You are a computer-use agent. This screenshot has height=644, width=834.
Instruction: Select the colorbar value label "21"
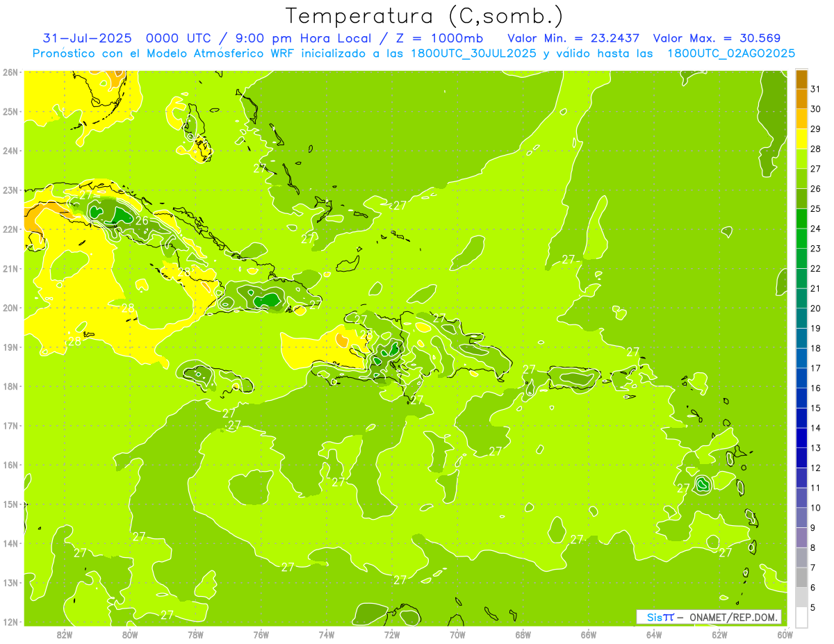coord(816,288)
